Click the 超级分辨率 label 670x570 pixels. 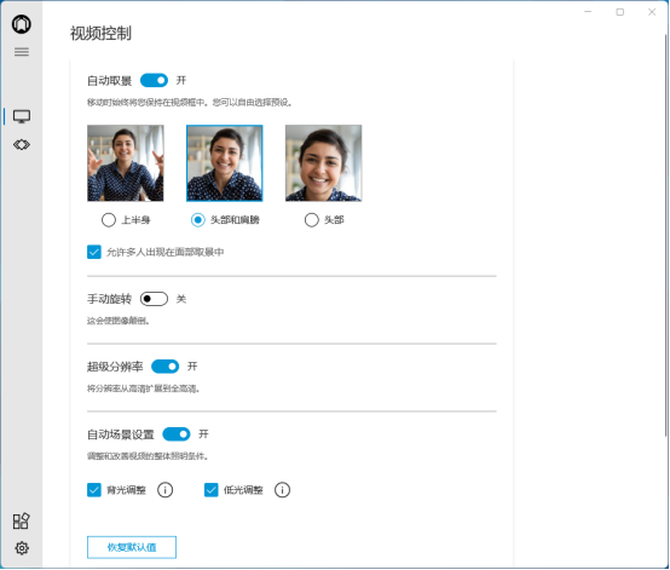click(x=115, y=367)
